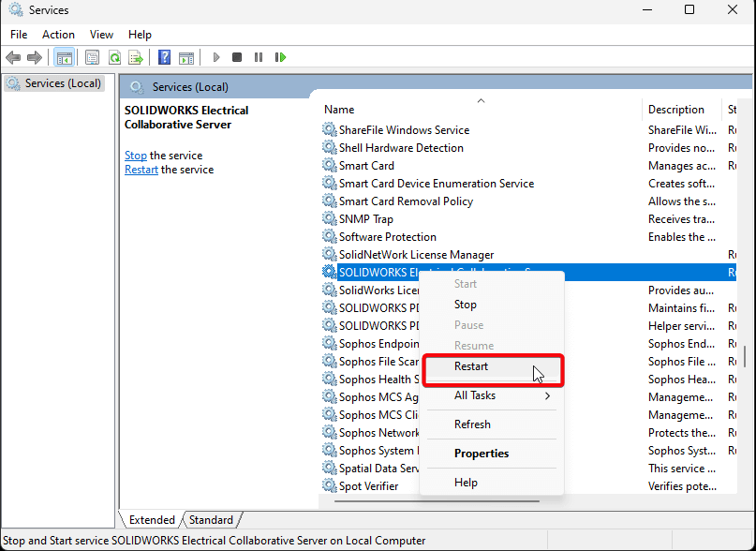Screen dimensions: 756x551
Task: Select the SNMP Trap service row
Action: 527,219
